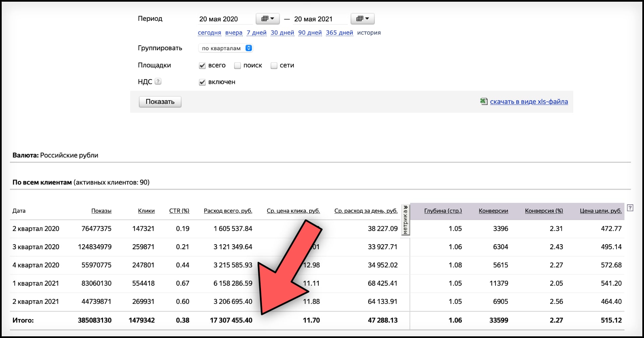This screenshot has width=644, height=338.
Task: Click spend value 6 158 286.59
Action: pos(233,283)
